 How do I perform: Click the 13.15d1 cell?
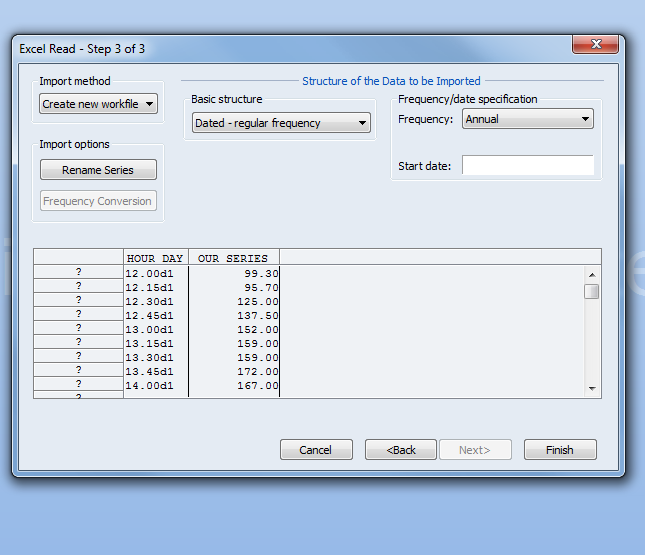tap(156, 344)
